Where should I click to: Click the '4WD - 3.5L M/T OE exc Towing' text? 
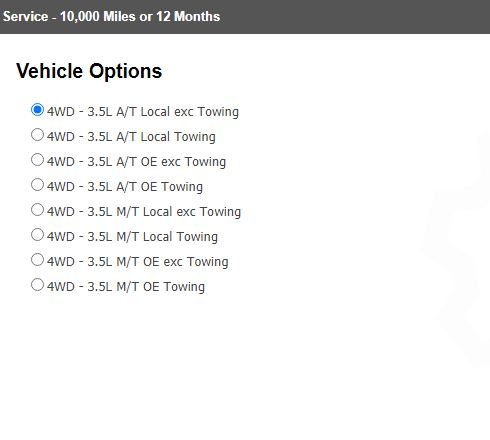pos(138,262)
